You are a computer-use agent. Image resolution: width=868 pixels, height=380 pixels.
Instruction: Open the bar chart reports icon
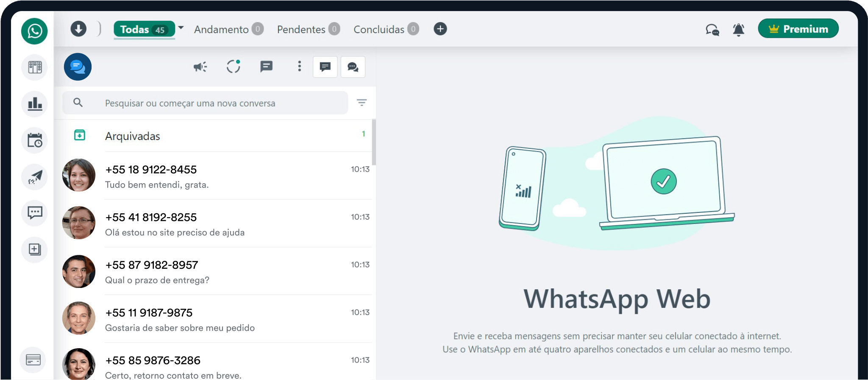pyautogui.click(x=35, y=104)
